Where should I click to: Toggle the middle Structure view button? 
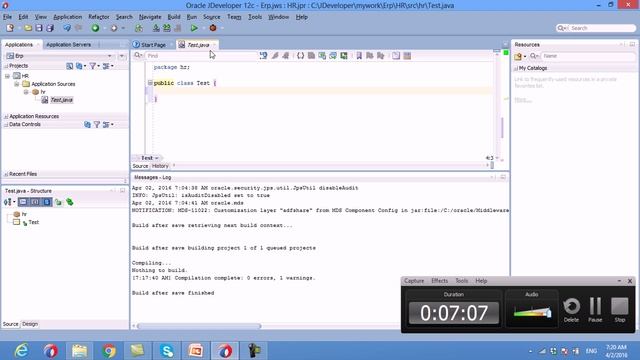[35, 202]
